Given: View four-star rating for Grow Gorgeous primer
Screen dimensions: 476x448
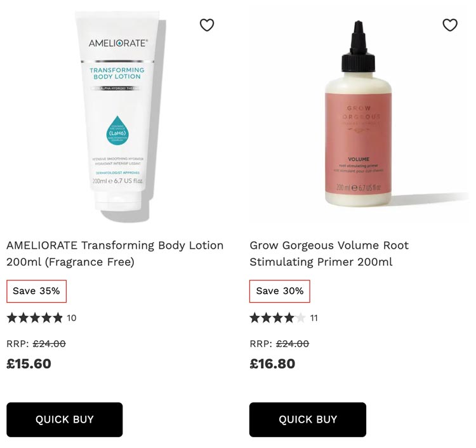Looking at the screenshot, I should click(x=277, y=318).
